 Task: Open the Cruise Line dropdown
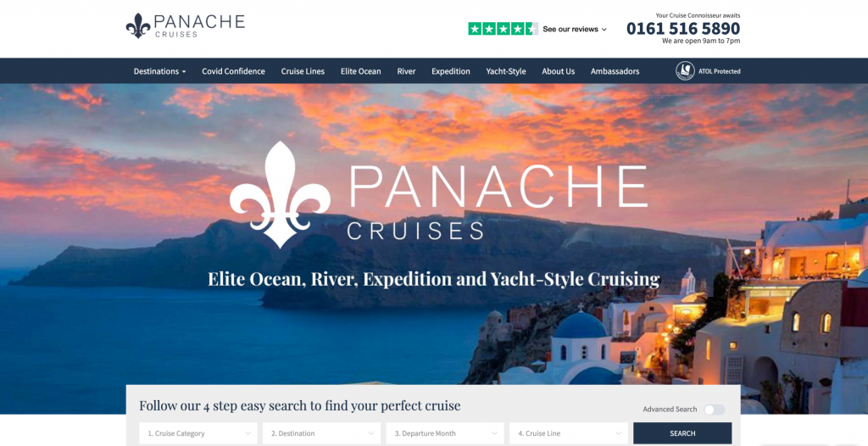[x=569, y=433]
